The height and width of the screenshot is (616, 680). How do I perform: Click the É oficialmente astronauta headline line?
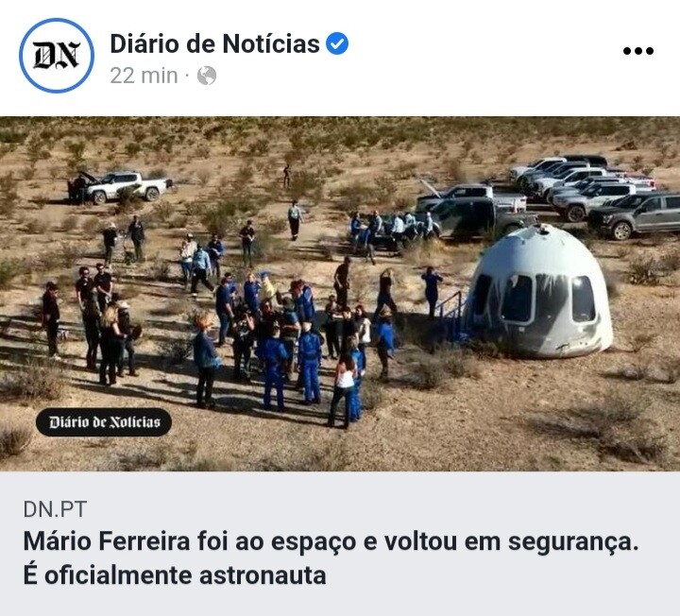pyautogui.click(x=175, y=576)
